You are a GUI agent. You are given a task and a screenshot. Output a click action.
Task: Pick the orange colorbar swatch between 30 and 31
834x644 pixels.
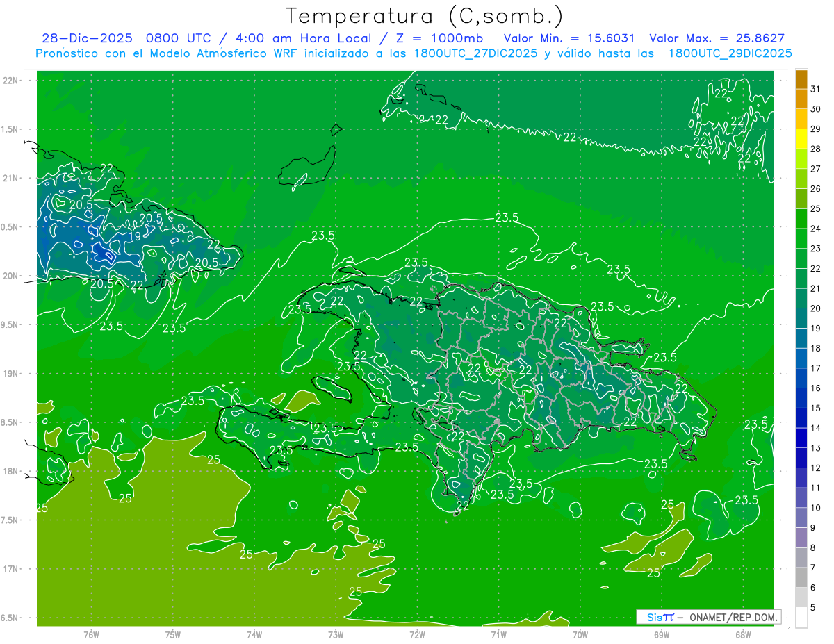click(x=801, y=99)
